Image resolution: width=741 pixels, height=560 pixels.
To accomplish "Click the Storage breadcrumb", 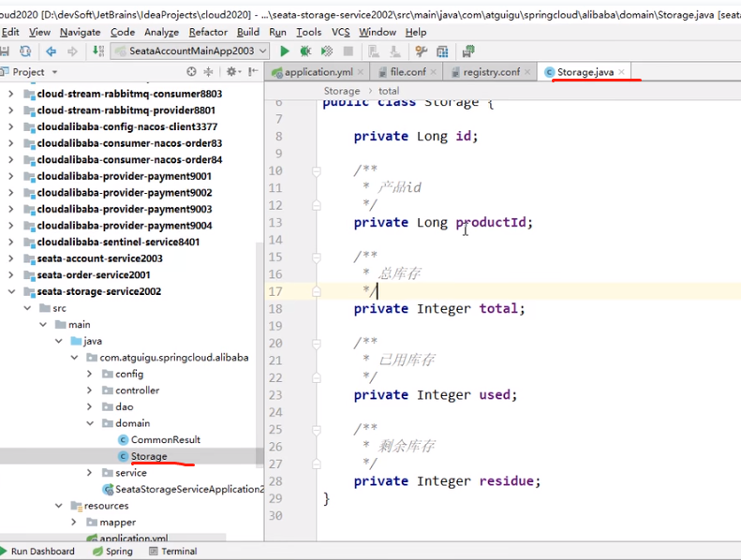I will (x=342, y=91).
